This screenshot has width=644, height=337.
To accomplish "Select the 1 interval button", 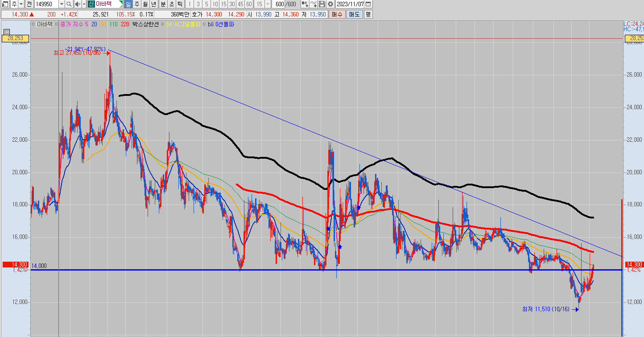I will [189, 4].
